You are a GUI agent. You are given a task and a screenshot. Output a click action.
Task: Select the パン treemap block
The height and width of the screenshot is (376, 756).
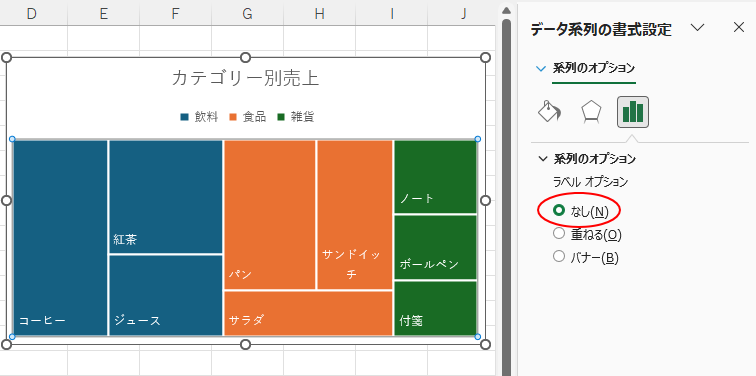270,215
